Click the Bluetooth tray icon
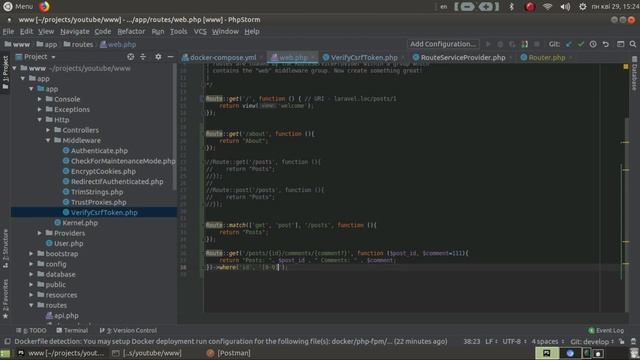 pyautogui.click(x=511, y=7)
